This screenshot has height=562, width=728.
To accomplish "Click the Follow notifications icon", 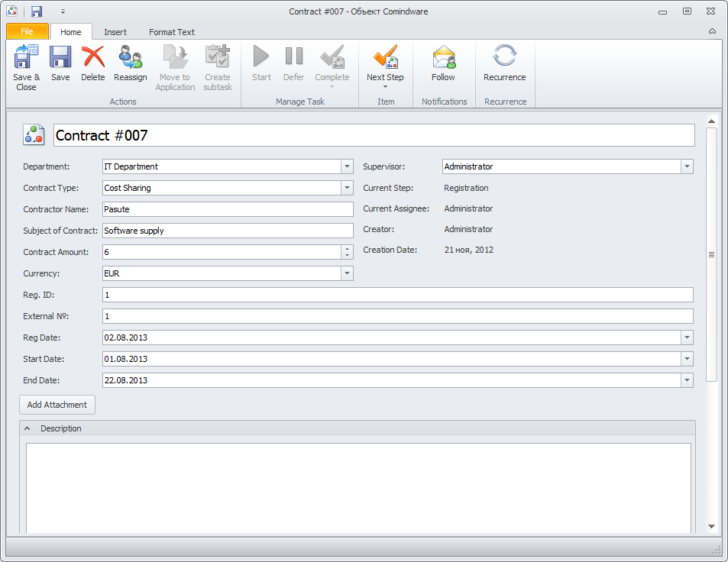I will coord(443,57).
